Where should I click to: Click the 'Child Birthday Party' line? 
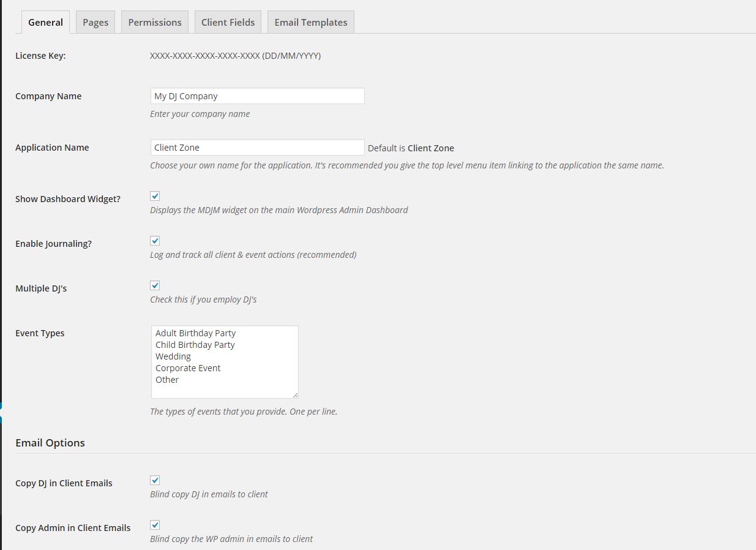pos(195,345)
